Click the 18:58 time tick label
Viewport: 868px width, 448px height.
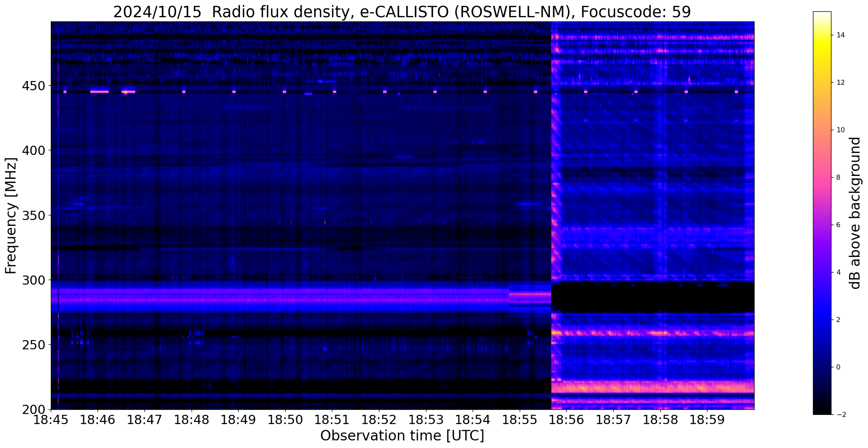(661, 420)
